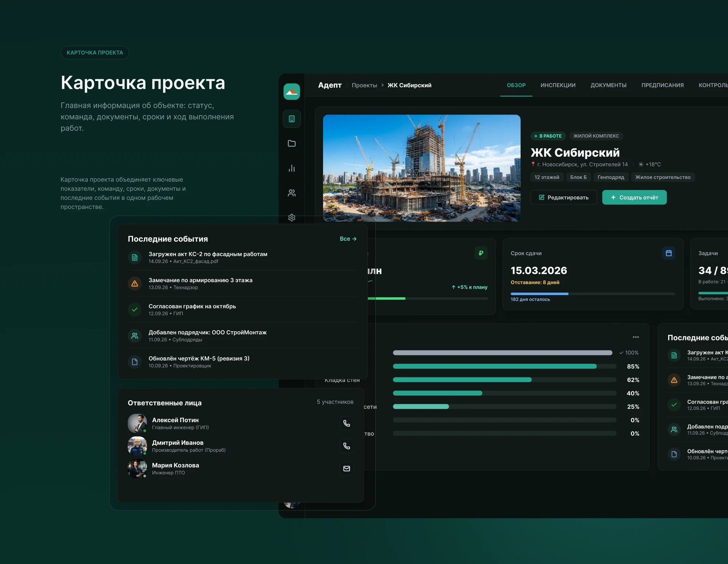Open the team users icon in sidebar
Image resolution: width=728 pixels, height=564 pixels.
[292, 193]
